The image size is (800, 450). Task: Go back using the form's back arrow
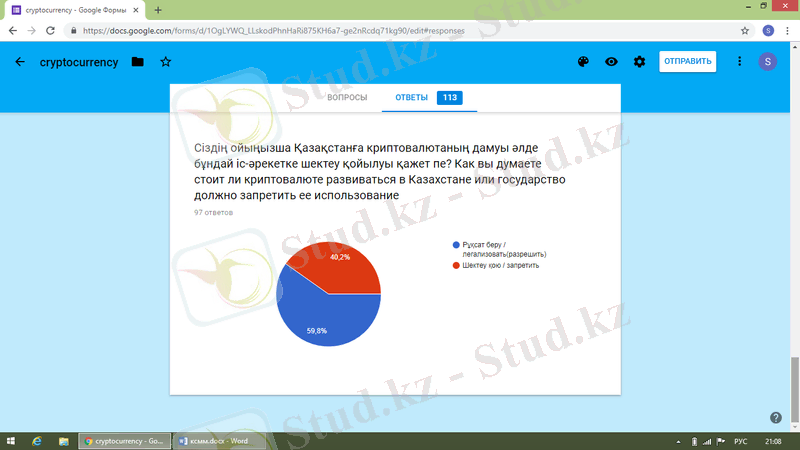[20, 62]
